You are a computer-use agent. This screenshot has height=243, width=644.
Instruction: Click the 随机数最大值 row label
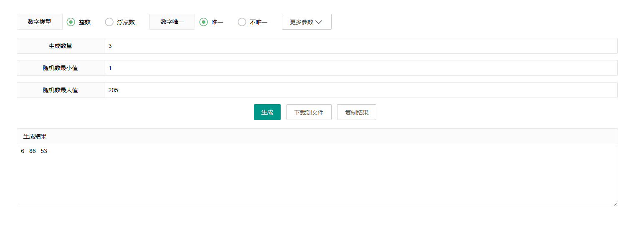pyautogui.click(x=61, y=90)
